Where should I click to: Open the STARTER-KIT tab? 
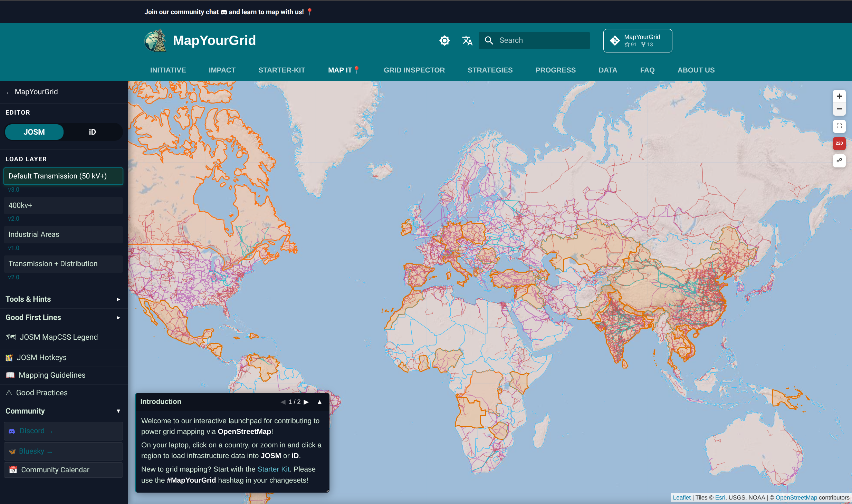pyautogui.click(x=282, y=70)
